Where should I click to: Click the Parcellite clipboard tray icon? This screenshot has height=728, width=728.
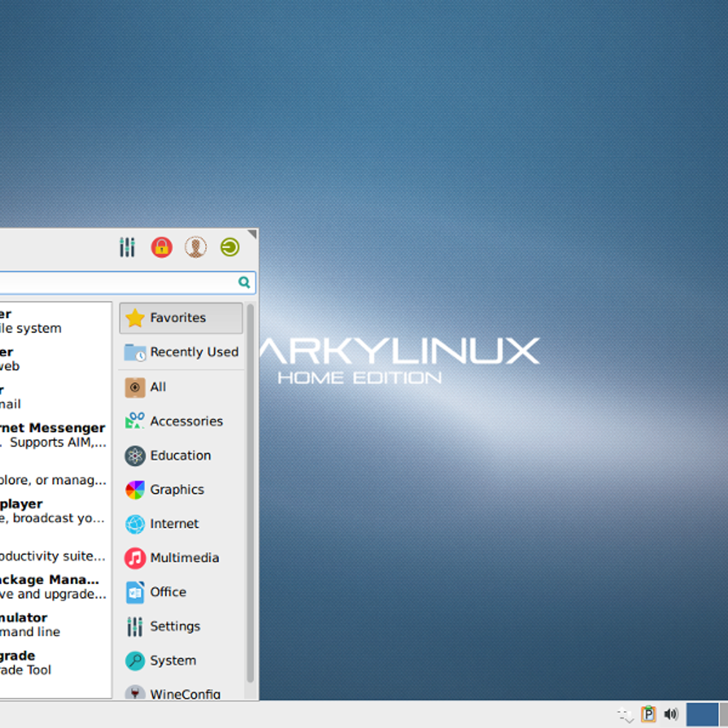pyautogui.click(x=649, y=714)
